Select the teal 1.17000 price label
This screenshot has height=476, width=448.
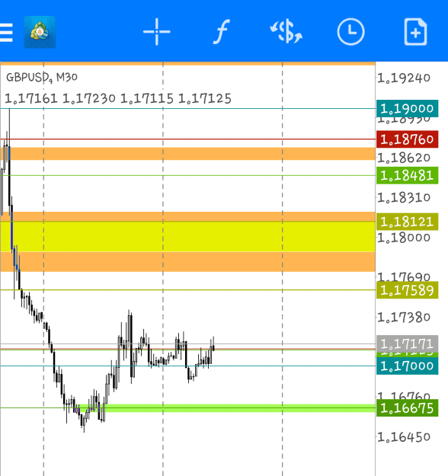(x=407, y=366)
